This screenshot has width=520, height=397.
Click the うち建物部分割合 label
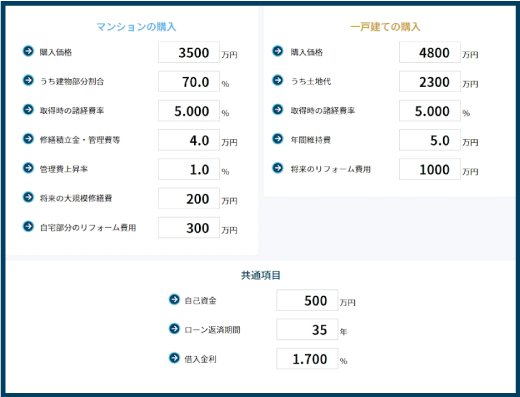tap(72, 81)
